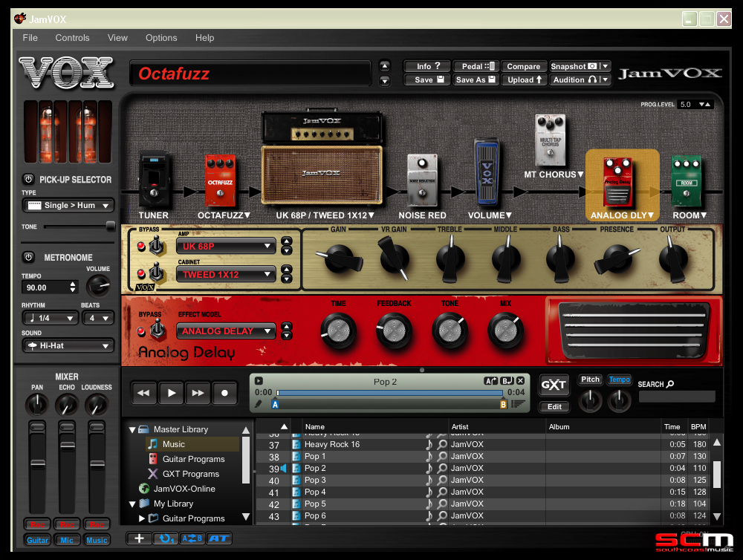This screenshot has width=743, height=560.
Task: Click the pickup Tone slider handle
Action: 111,227
